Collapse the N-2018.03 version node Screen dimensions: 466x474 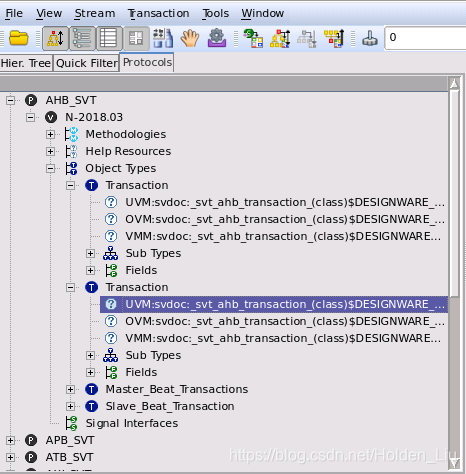(31, 117)
